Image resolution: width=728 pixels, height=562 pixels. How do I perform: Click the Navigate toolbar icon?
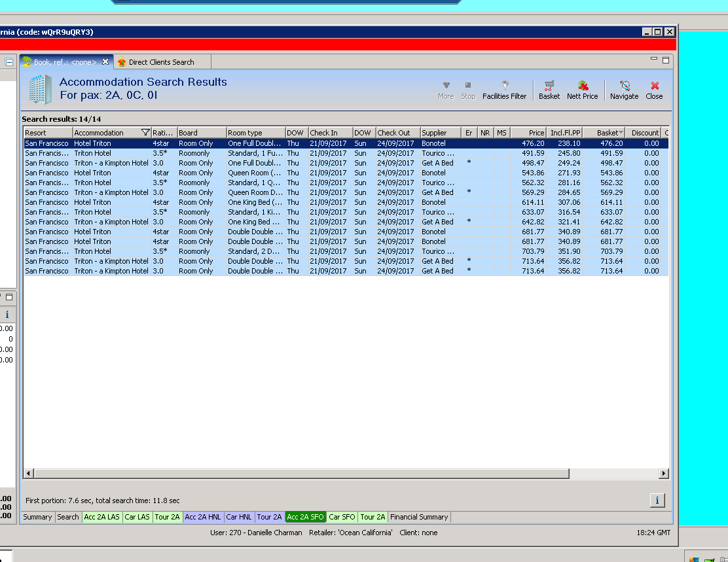point(624,86)
